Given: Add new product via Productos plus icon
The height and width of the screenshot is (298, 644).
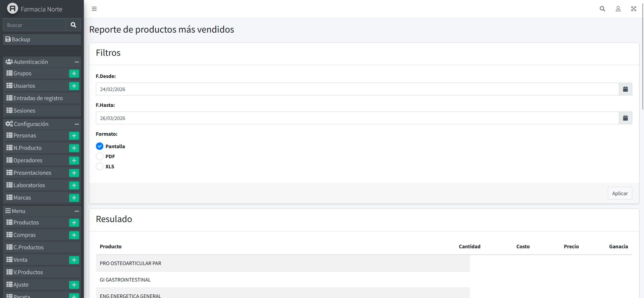Looking at the screenshot, I should pos(74,223).
